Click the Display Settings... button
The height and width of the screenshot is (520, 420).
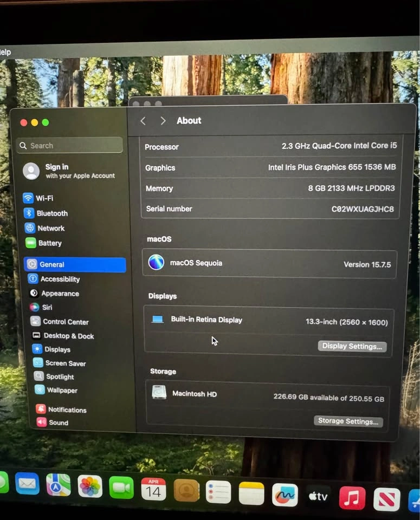coord(352,346)
